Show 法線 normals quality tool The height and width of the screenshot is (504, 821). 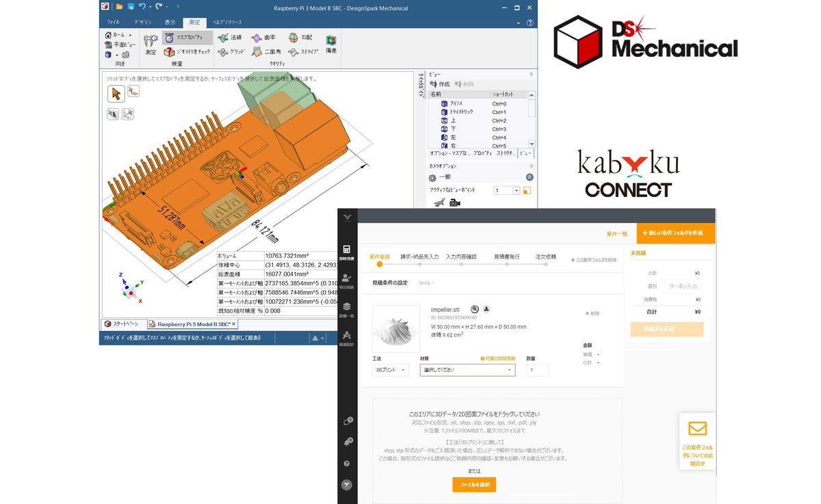pyautogui.click(x=230, y=38)
